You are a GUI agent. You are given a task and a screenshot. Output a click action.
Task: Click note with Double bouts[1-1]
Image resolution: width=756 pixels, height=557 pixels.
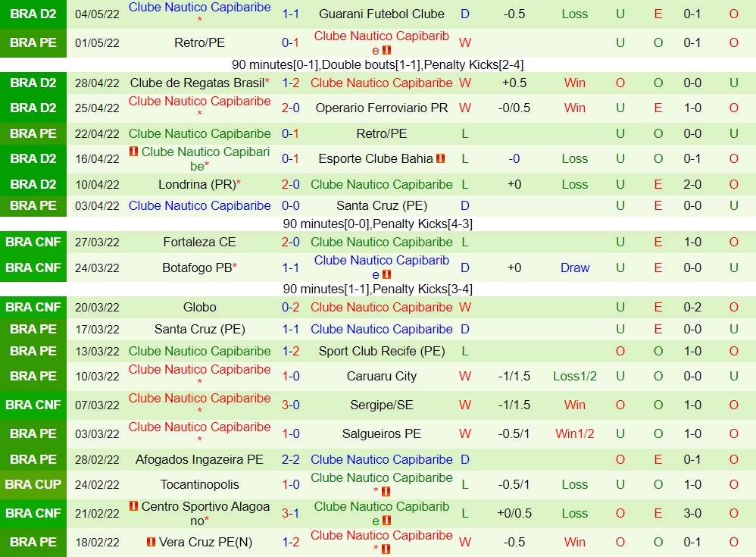pos(377,64)
